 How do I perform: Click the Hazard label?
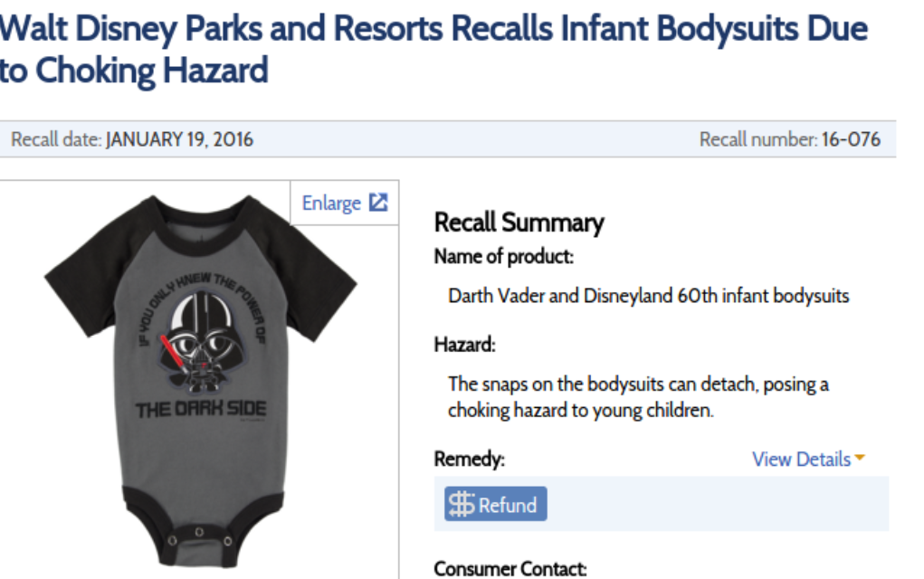tap(464, 345)
